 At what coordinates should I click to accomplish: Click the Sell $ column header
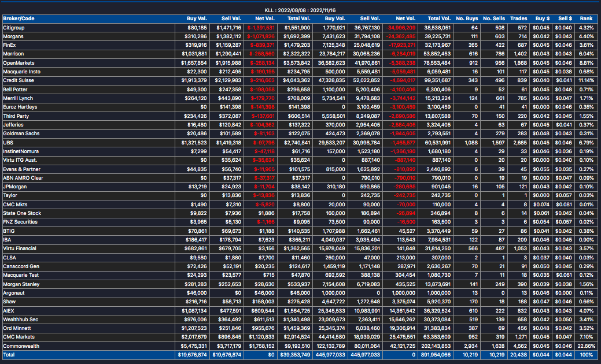[x=565, y=18]
